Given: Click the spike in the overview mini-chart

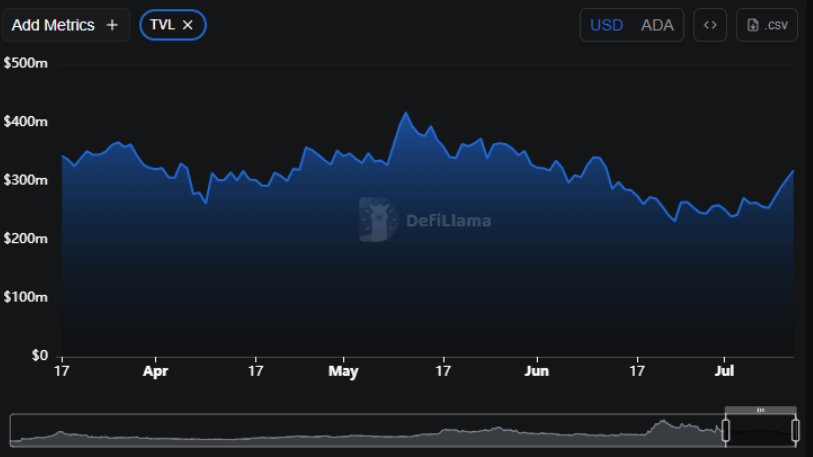Looking at the screenshot, I should 661,425.
